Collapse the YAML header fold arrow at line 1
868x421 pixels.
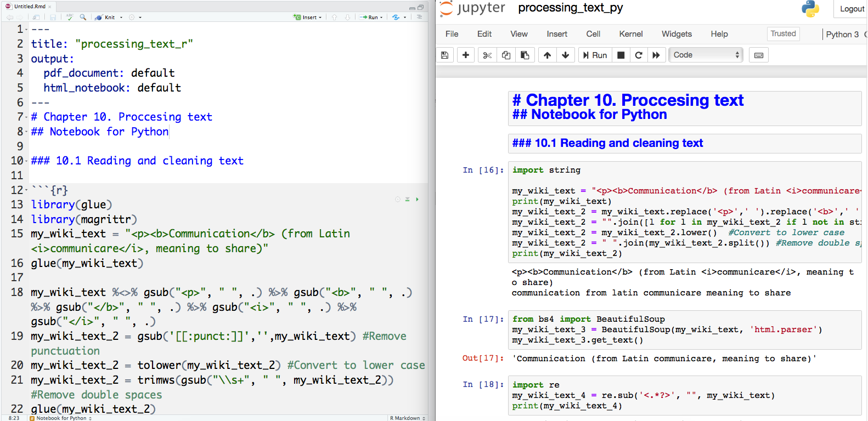tap(26, 30)
